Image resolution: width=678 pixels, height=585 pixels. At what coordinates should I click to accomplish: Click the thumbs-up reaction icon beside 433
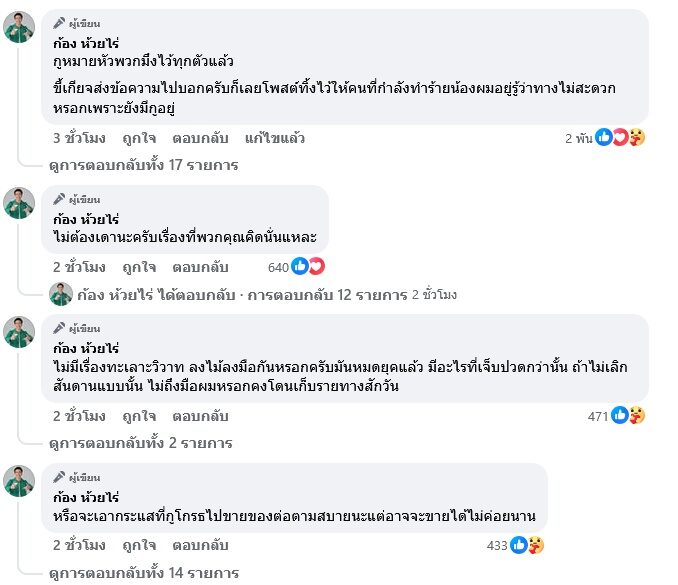[x=519, y=545]
